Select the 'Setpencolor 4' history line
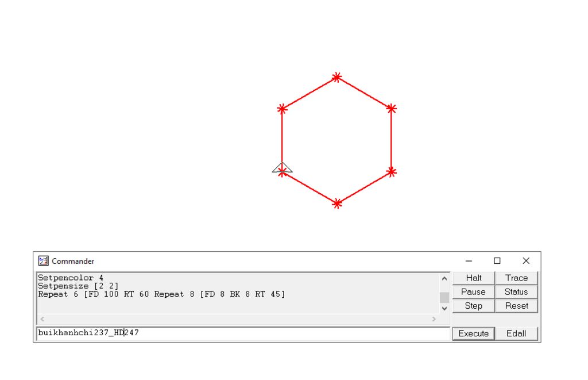 pos(71,278)
